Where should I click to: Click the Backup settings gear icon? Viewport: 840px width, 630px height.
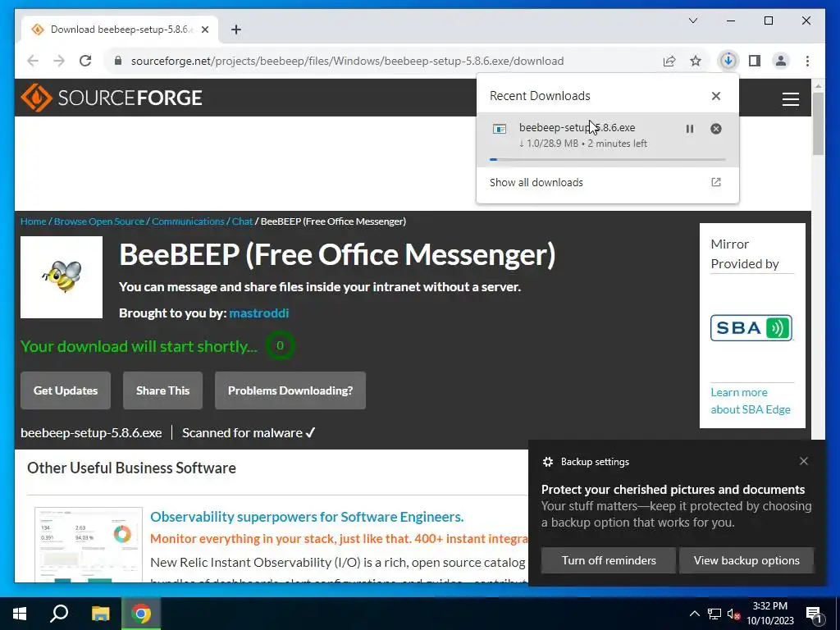547,462
